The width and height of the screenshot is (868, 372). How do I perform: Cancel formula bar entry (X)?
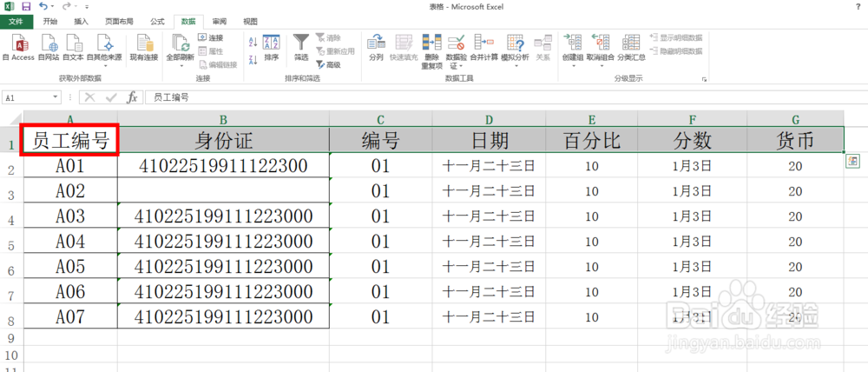[89, 97]
